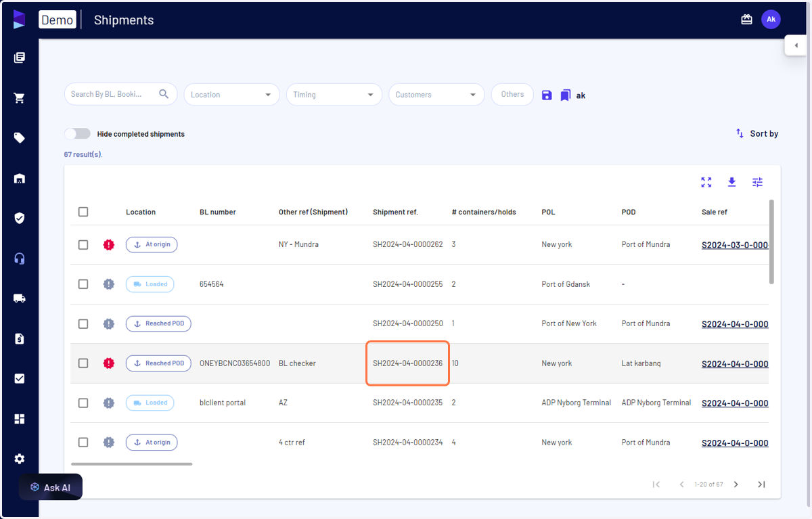
Task: Download shipments list with download icon
Action: click(731, 182)
